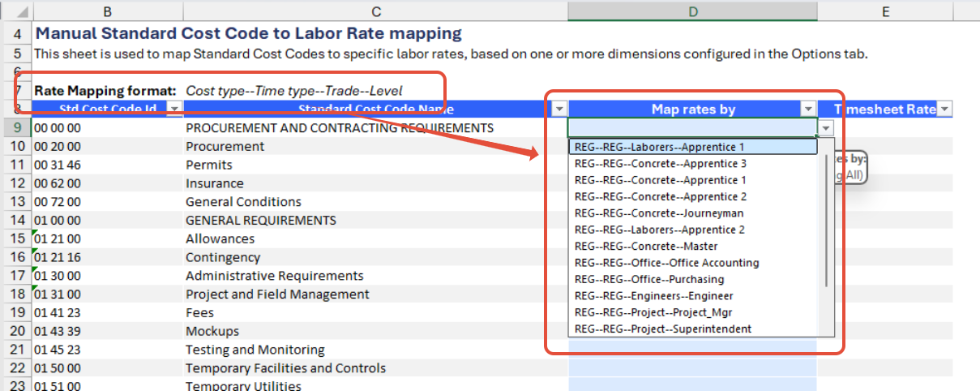Select column C header
Screen dimensions: 980x391
pyautogui.click(x=375, y=11)
